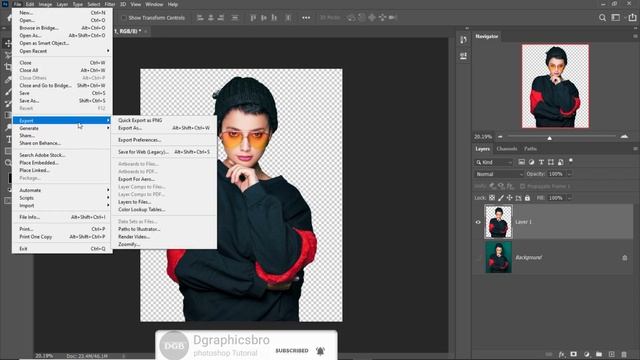Click the layer Fill 100% field
The height and width of the screenshot is (360, 640).
(x=556, y=198)
